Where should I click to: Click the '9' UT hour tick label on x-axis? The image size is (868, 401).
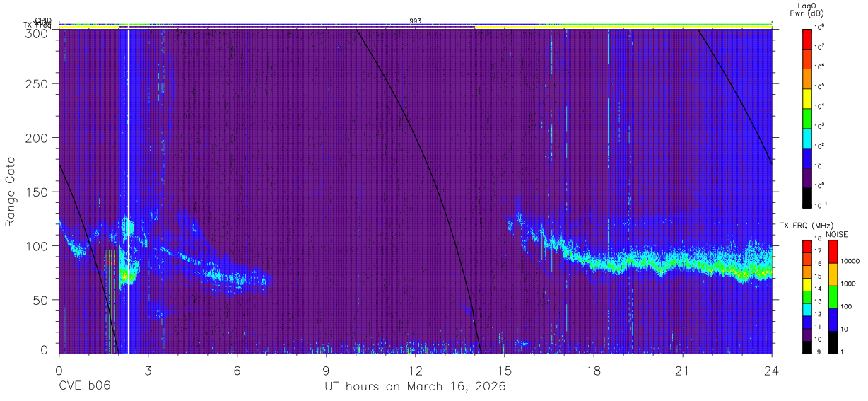pyautogui.click(x=326, y=370)
